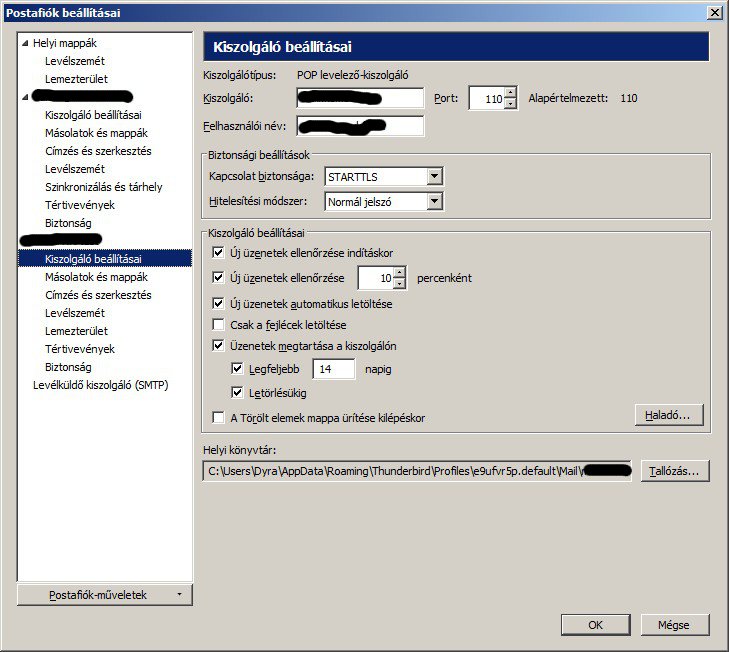Close the Postafiók beállításai dialog

pos(715,13)
